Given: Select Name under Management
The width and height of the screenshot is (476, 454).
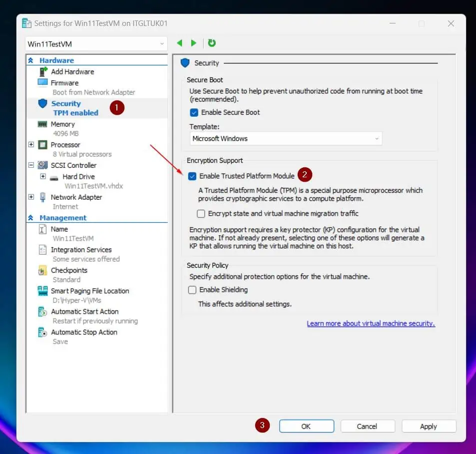Looking at the screenshot, I should 59,229.
